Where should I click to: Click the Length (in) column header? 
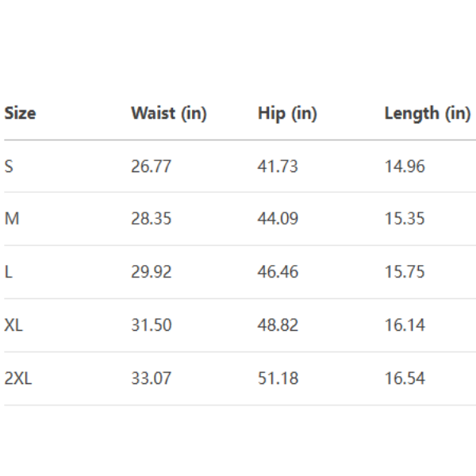click(427, 113)
